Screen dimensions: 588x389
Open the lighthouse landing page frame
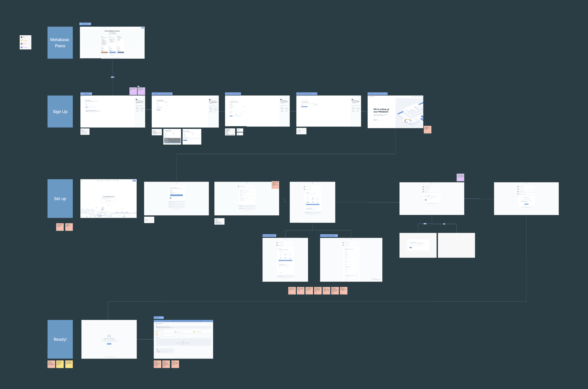point(109,199)
